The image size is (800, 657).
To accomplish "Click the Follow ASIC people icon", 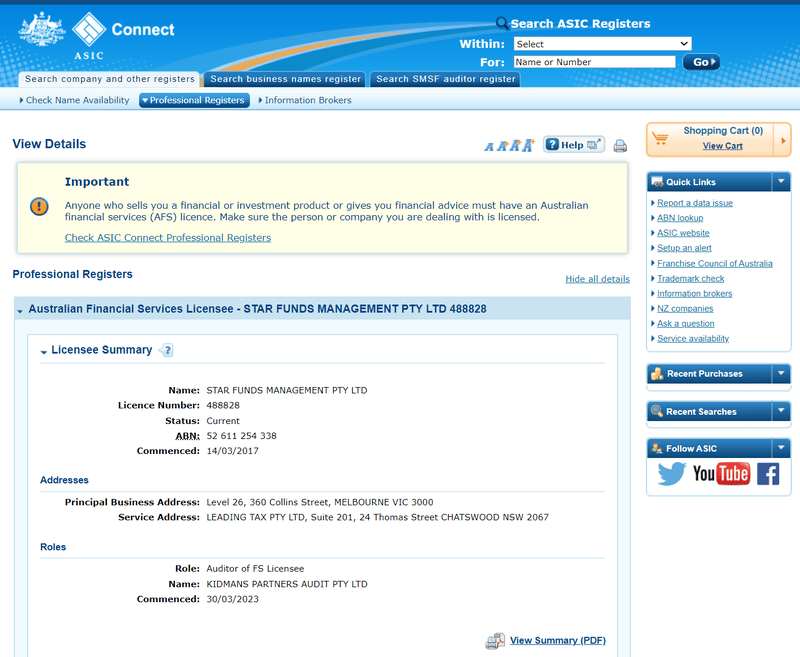I will 657,448.
